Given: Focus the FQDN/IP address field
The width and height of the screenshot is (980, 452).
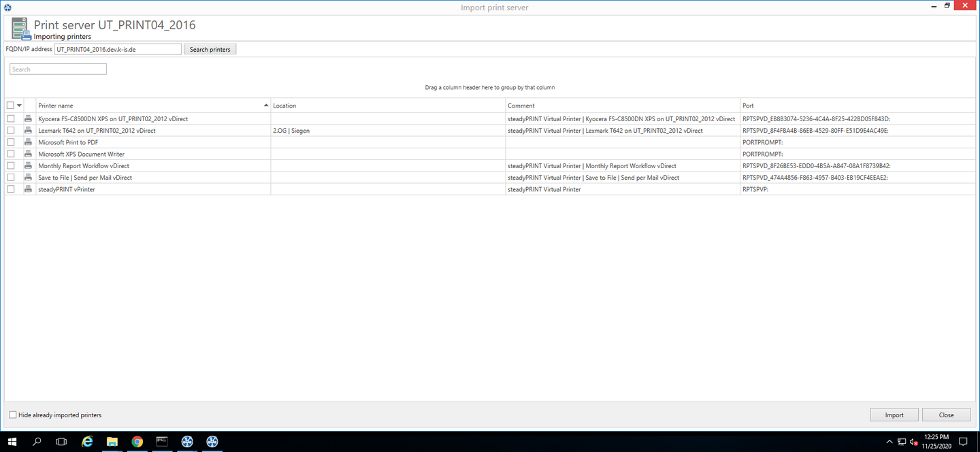Looking at the screenshot, I should click(118, 49).
